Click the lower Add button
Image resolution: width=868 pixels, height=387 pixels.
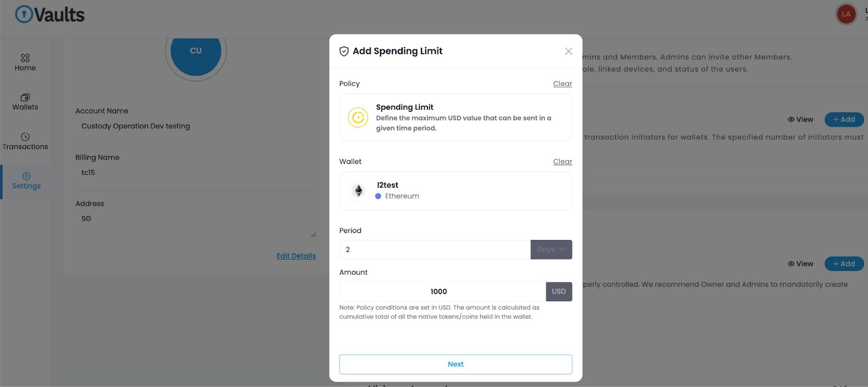tap(844, 264)
